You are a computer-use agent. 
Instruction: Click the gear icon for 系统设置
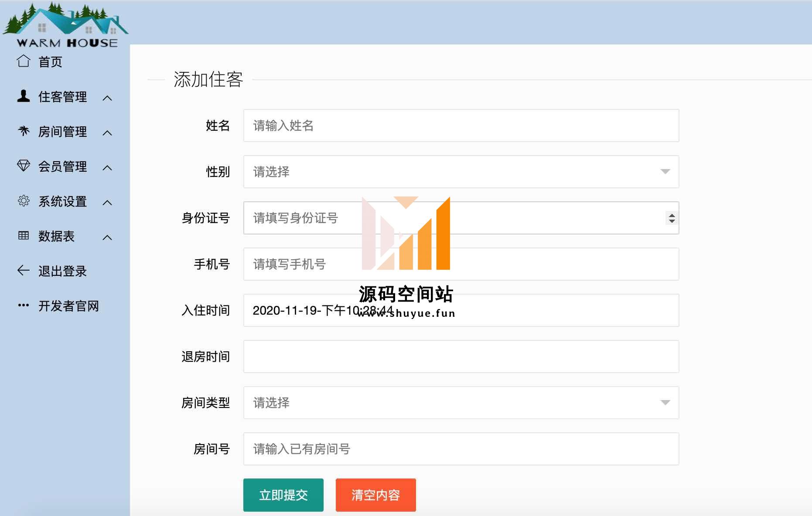coord(24,200)
